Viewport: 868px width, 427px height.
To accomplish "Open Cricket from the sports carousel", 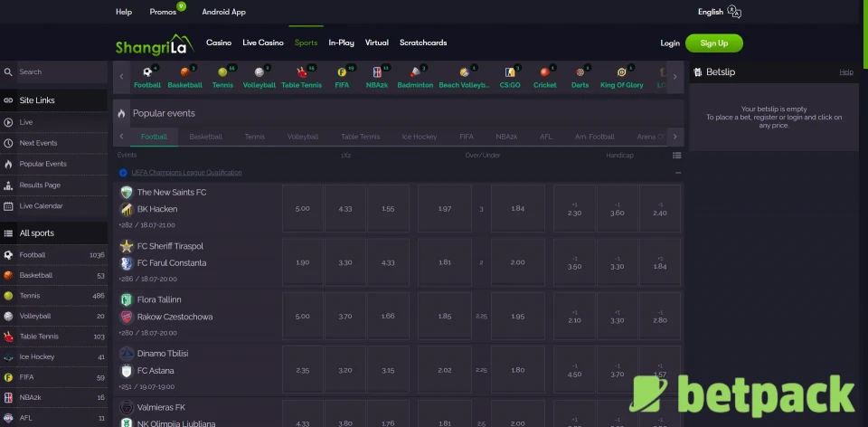I will pos(544,72).
